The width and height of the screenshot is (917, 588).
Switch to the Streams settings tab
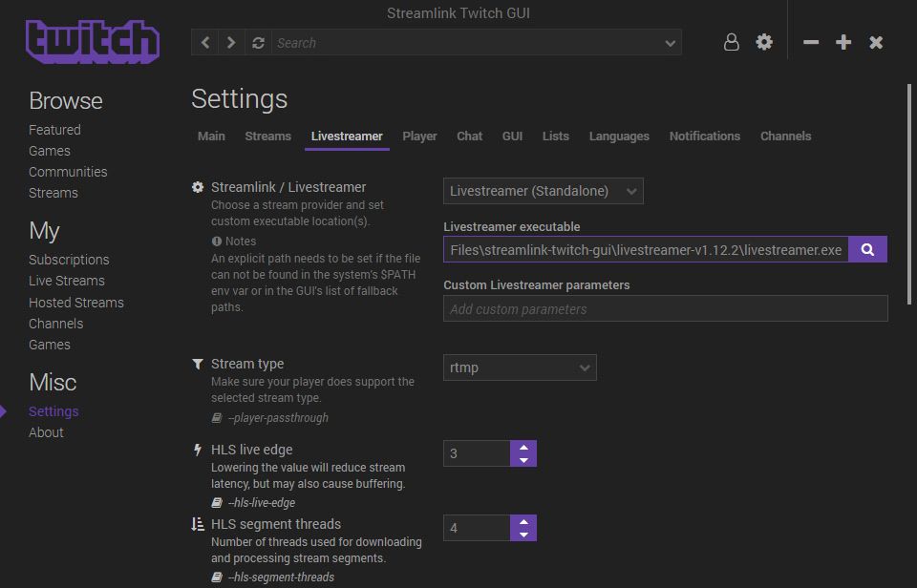(x=267, y=136)
